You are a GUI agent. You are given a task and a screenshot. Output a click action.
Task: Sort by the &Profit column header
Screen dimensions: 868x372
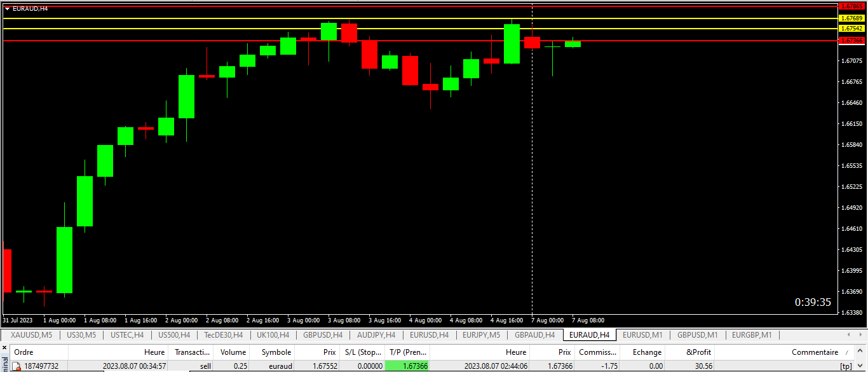click(690, 352)
